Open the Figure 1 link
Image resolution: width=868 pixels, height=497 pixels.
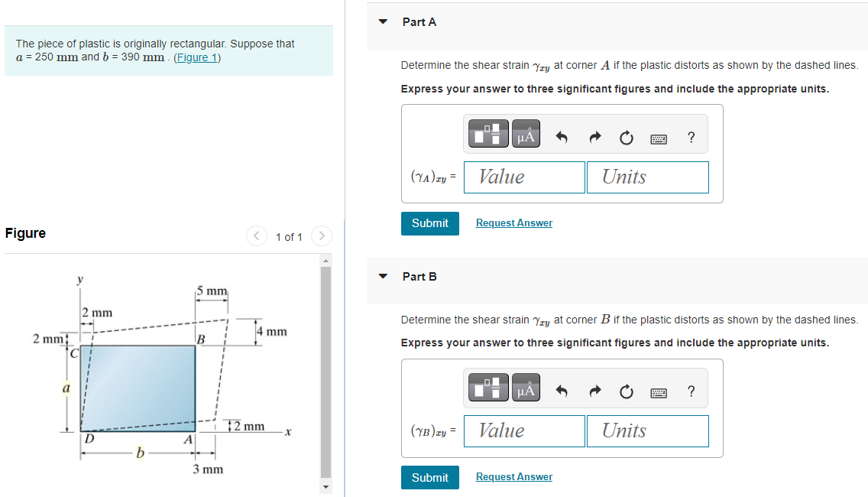coord(197,57)
